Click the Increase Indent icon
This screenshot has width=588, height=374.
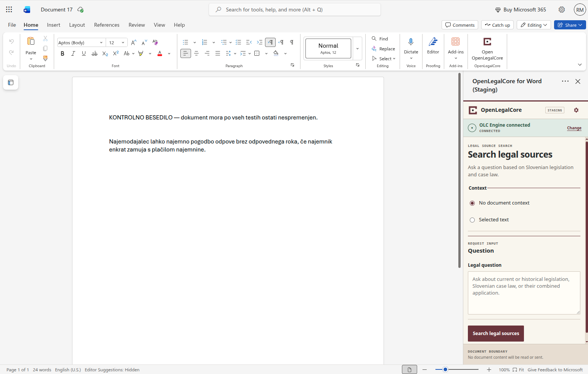point(260,42)
